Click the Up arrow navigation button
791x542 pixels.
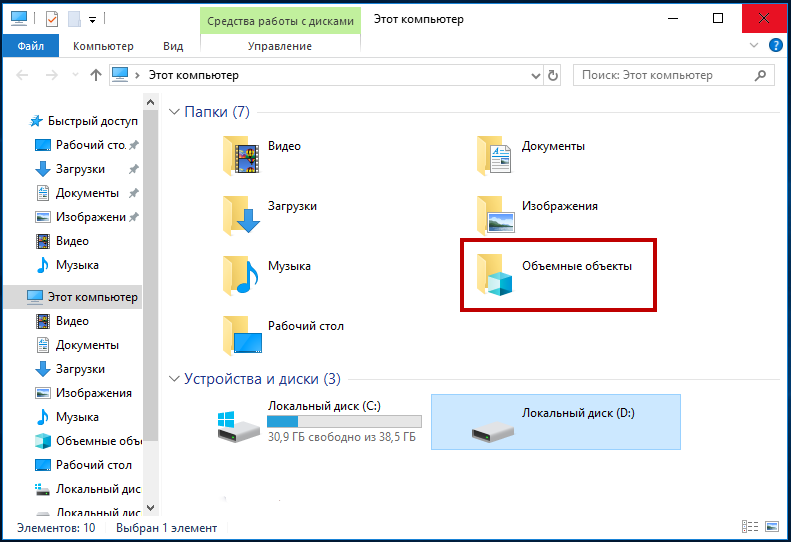click(x=96, y=75)
